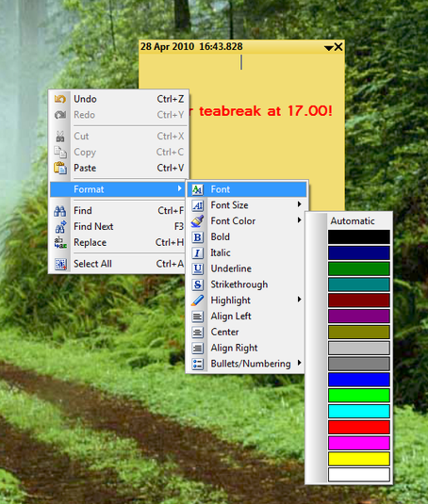Pick the bright red color swatch
The image size is (428, 504).
359,427
